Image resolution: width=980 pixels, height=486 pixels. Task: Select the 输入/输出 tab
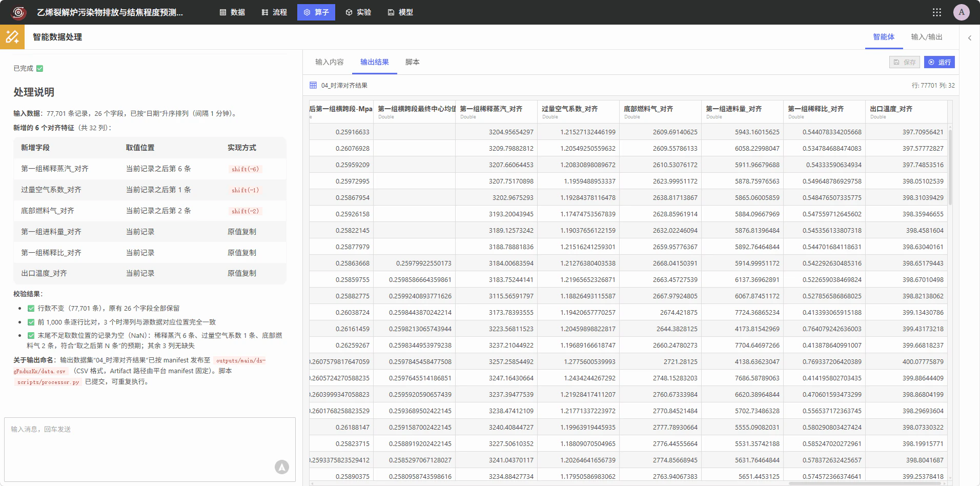(927, 37)
